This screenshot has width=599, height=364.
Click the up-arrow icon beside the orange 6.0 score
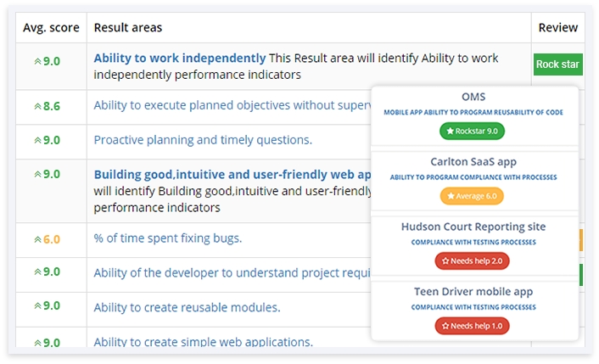pos(37,240)
